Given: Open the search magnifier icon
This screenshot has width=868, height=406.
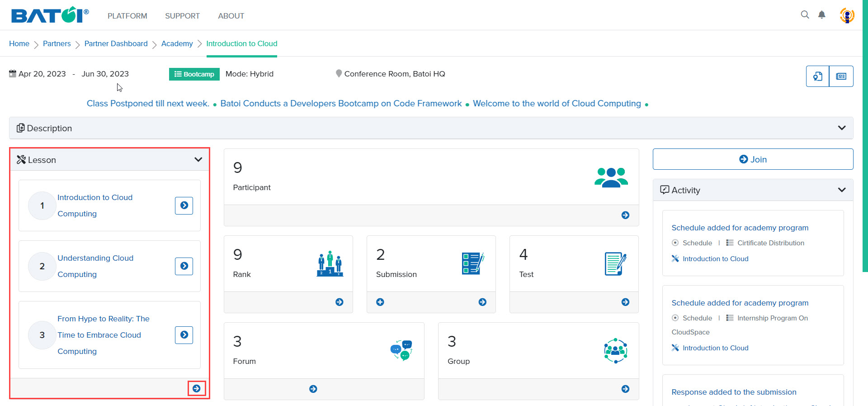Looking at the screenshot, I should pos(805,14).
